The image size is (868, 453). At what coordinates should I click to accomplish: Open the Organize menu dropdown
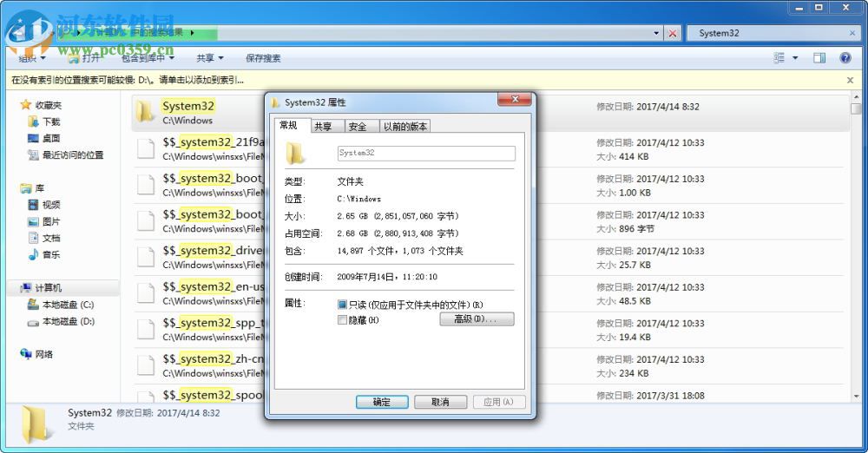[31, 57]
